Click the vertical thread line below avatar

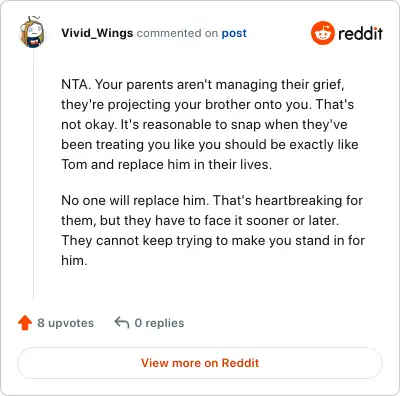pos(33,175)
